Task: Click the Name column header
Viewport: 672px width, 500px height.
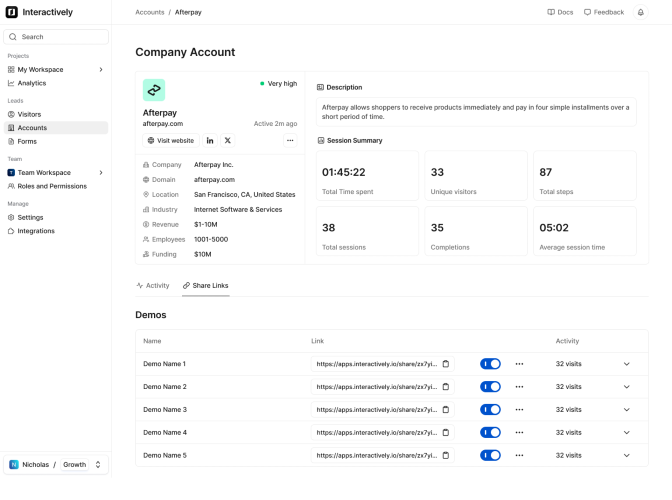Action: click(x=152, y=341)
